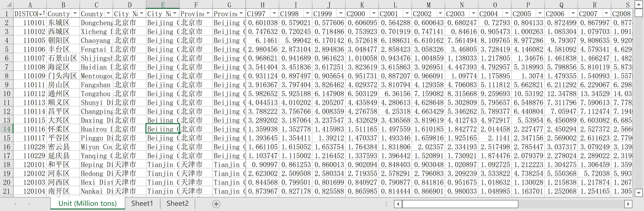Viewport: 644px width, 211px height.
Task: Click the horizontal scrollbar left arrow
Action: (x=398, y=204)
